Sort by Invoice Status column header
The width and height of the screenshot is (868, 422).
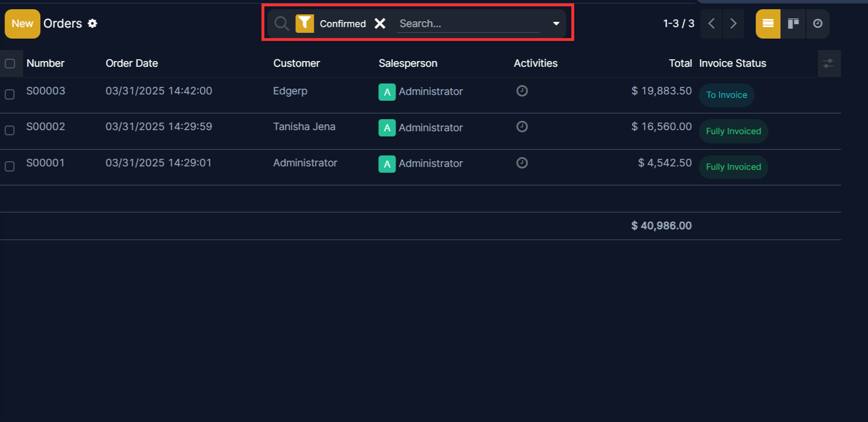pos(733,63)
